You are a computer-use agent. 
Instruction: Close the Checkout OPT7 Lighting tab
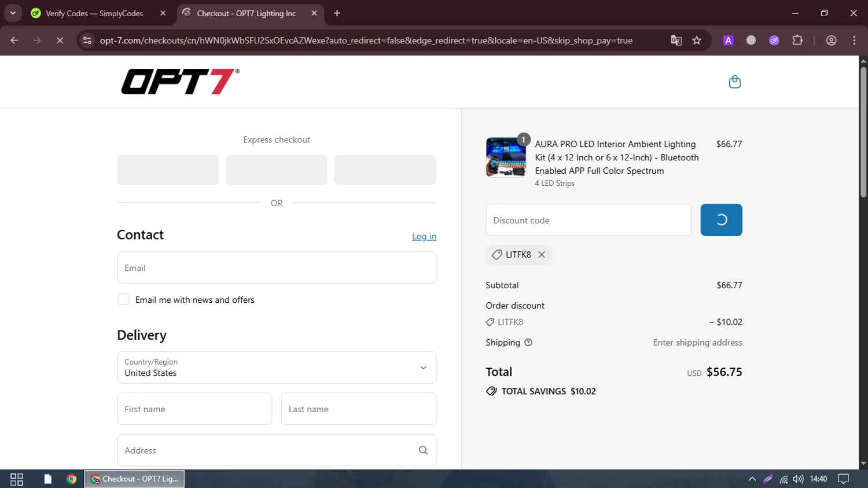click(314, 13)
